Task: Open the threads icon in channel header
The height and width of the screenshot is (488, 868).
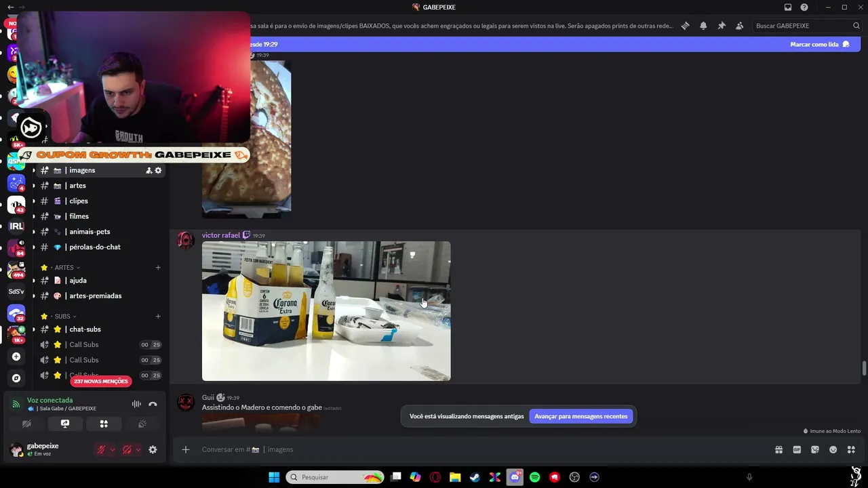Action: point(686,26)
